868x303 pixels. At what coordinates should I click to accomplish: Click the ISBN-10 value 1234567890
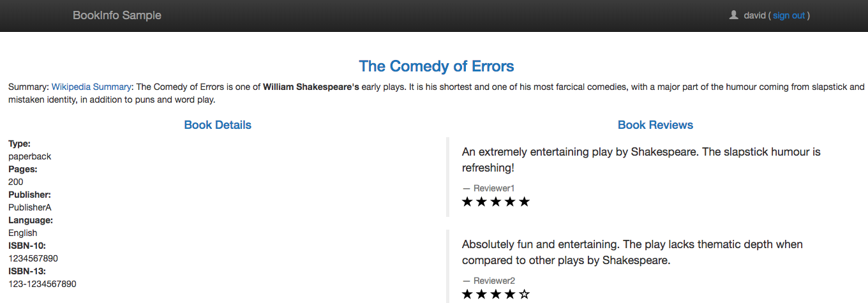[x=32, y=258]
